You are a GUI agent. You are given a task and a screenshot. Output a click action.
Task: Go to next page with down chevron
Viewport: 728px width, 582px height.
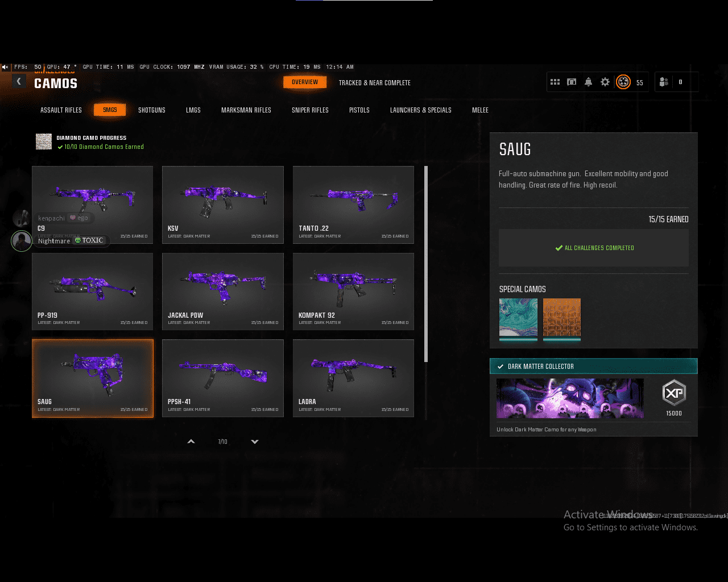255,442
